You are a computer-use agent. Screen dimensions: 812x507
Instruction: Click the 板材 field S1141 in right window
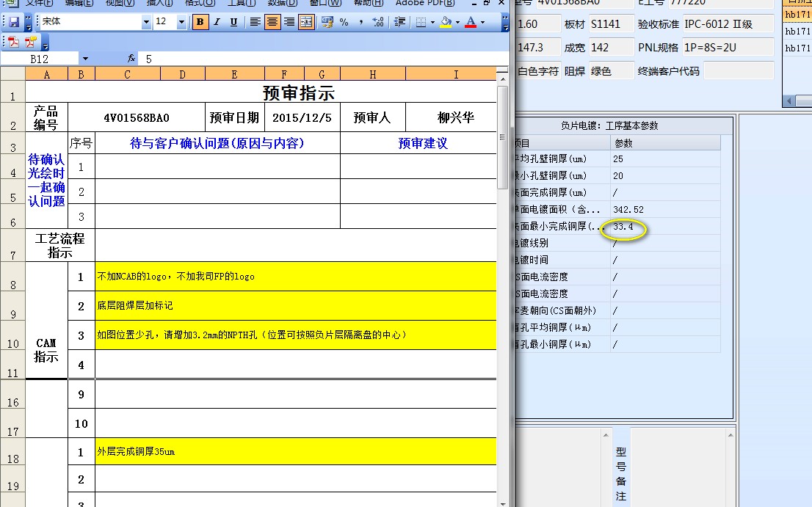tap(611, 23)
